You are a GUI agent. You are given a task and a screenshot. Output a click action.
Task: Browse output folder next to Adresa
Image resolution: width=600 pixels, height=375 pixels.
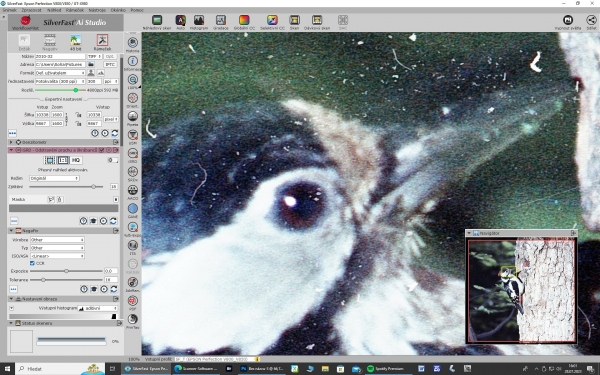pyautogui.click(x=91, y=64)
